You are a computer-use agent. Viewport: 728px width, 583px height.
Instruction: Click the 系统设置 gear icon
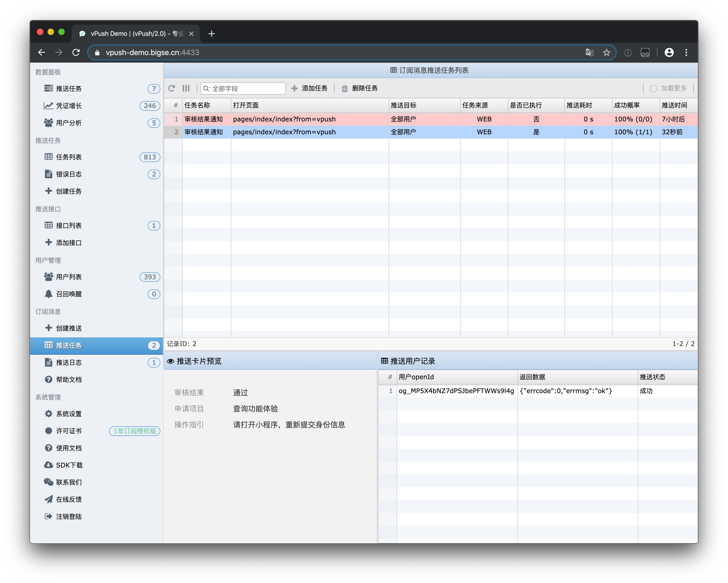coord(49,414)
